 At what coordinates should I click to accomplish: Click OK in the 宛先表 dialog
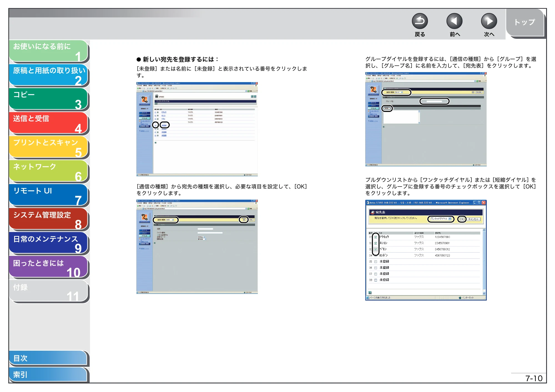pyautogui.click(x=462, y=219)
